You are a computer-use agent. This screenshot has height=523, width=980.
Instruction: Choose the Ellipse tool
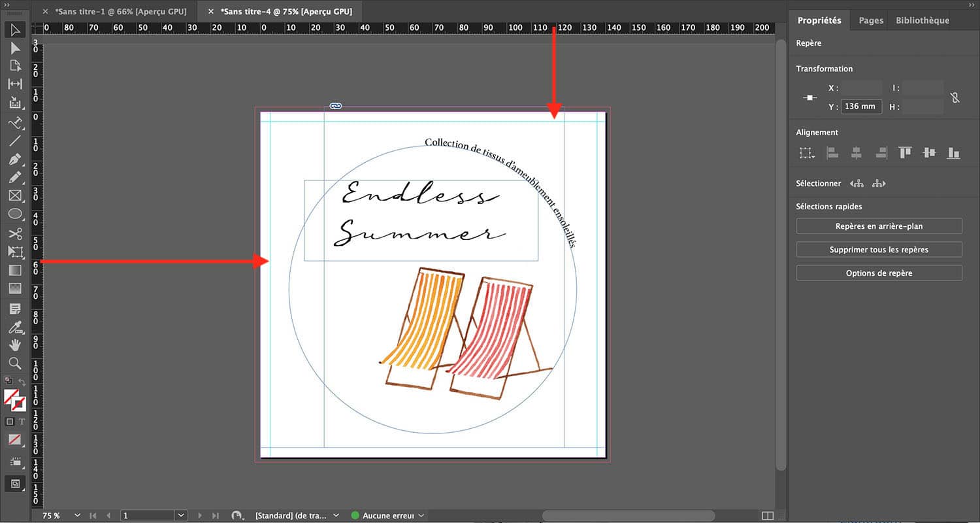pyautogui.click(x=16, y=214)
